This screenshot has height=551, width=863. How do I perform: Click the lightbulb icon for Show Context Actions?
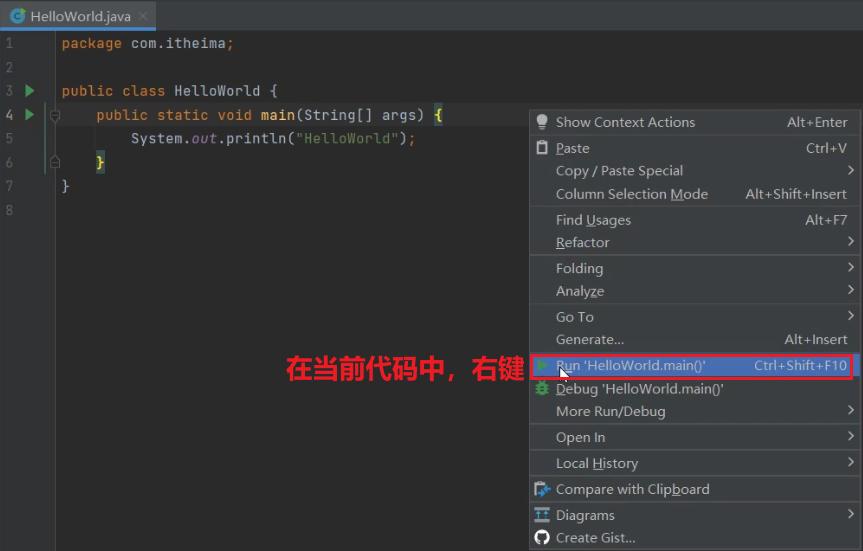point(542,122)
